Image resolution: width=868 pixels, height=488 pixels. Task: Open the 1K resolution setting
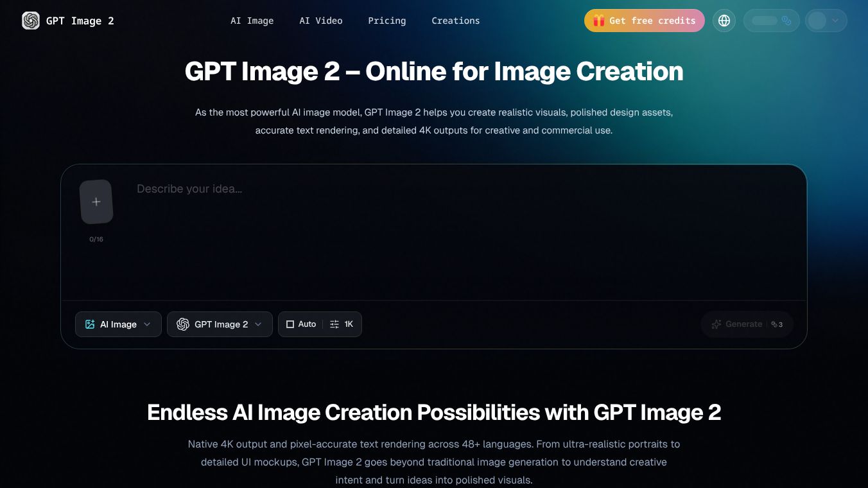(x=342, y=324)
